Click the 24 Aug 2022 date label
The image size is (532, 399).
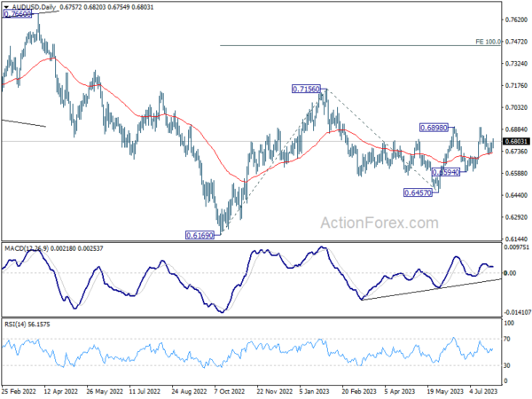[x=189, y=391]
